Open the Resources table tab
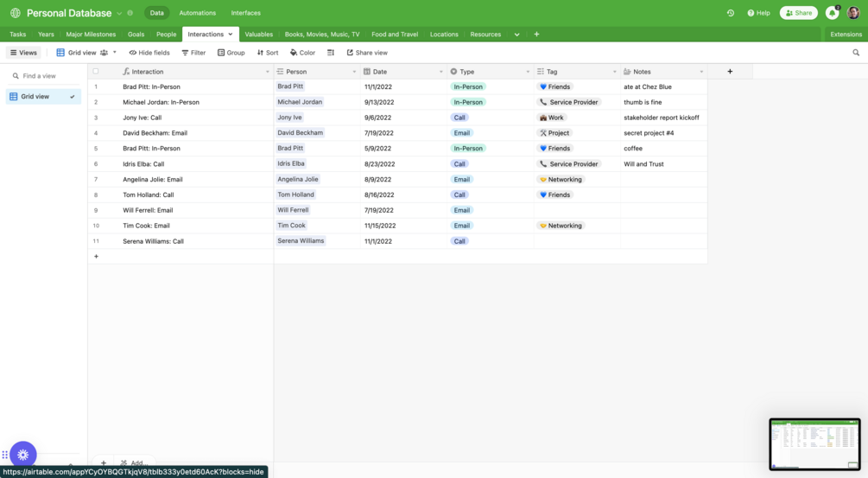This screenshot has height=478, width=868. (x=485, y=35)
